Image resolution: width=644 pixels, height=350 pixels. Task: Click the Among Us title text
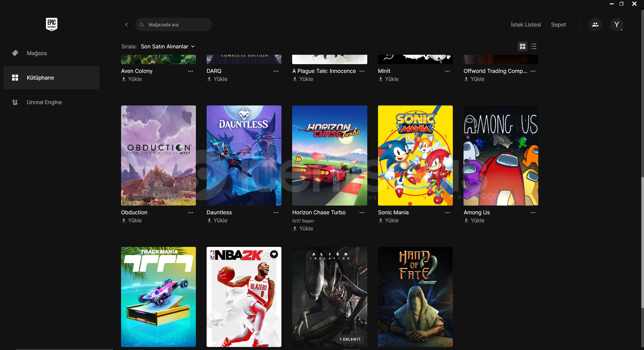click(477, 213)
